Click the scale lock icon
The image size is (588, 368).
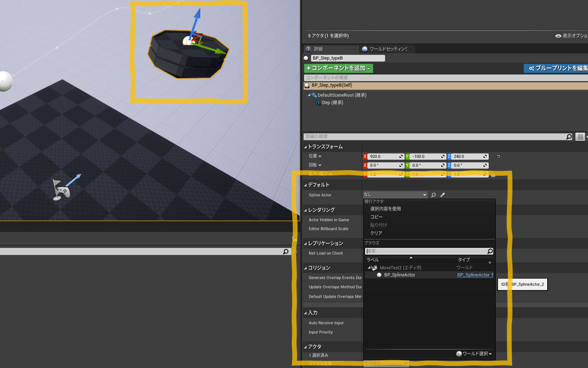click(493, 174)
